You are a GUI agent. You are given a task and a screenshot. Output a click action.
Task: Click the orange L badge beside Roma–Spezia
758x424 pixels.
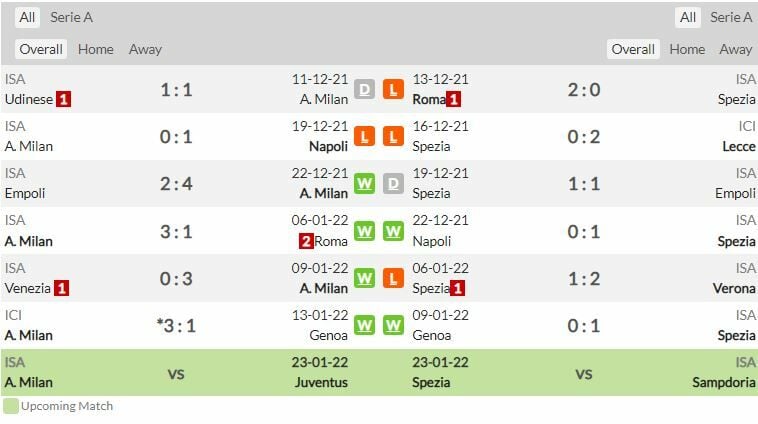tap(393, 89)
